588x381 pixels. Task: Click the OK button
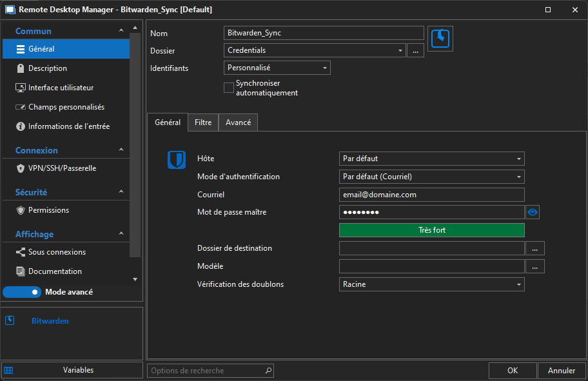point(513,371)
